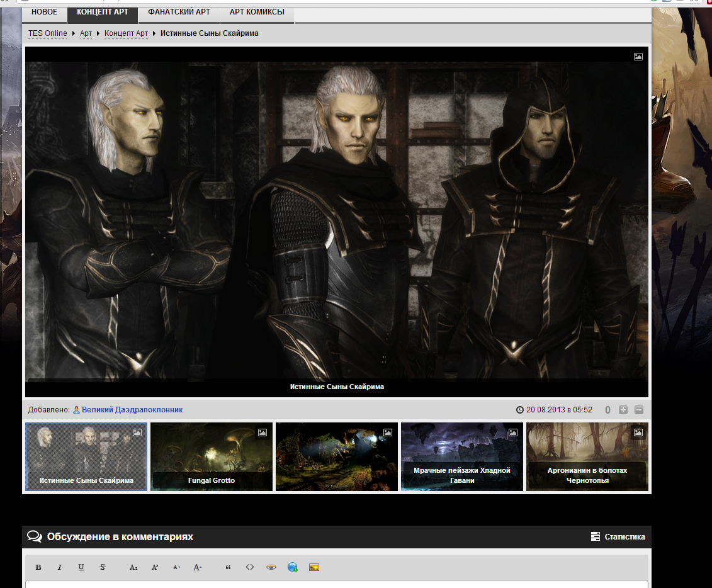Click the clock icon beside date
712x588 pixels.
tap(520, 410)
